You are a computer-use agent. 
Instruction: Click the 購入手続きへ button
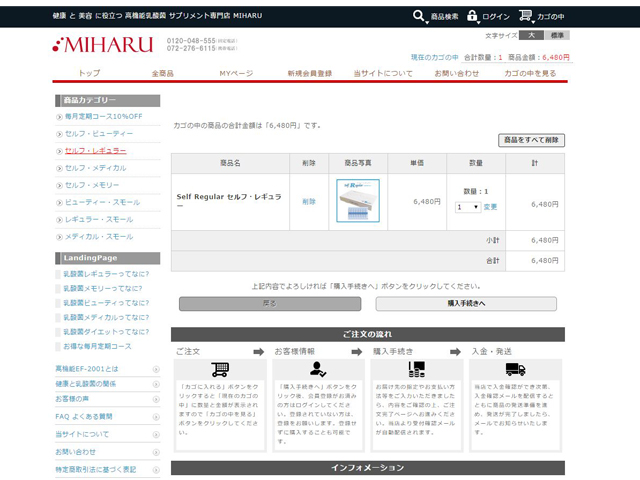click(466, 304)
